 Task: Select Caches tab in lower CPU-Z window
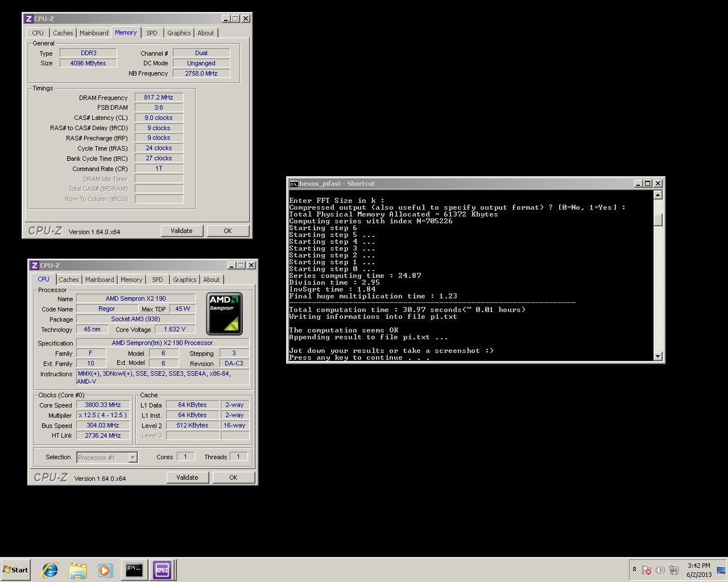(69, 280)
